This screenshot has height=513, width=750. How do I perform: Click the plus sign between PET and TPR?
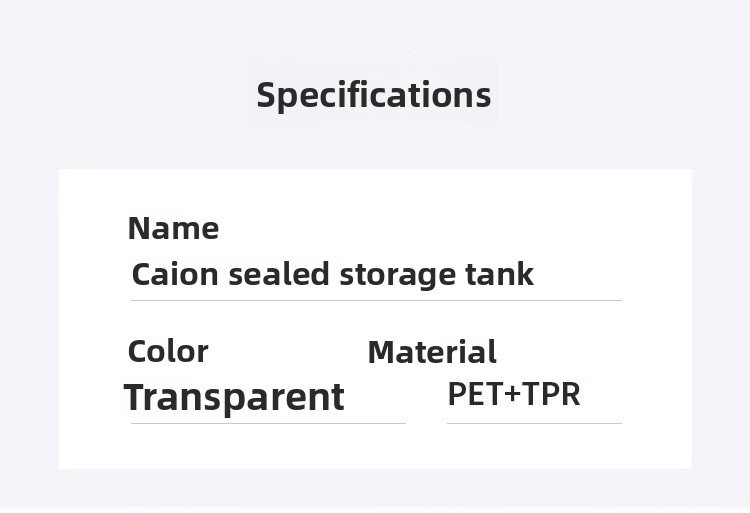coord(511,395)
